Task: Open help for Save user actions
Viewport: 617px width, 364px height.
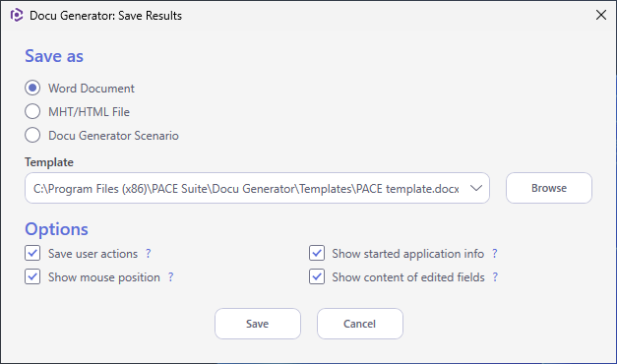Action: (x=149, y=254)
